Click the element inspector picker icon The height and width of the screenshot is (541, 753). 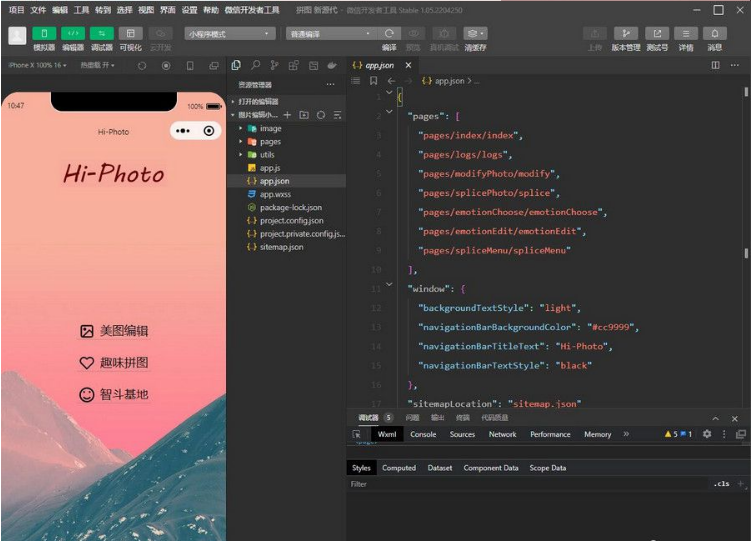357,434
